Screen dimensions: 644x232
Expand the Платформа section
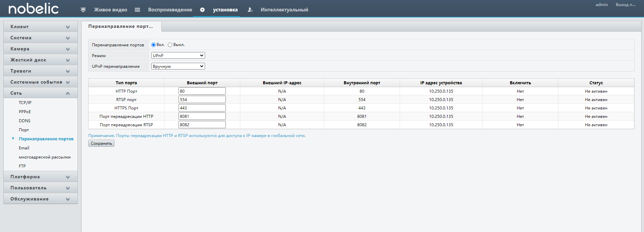click(x=41, y=177)
